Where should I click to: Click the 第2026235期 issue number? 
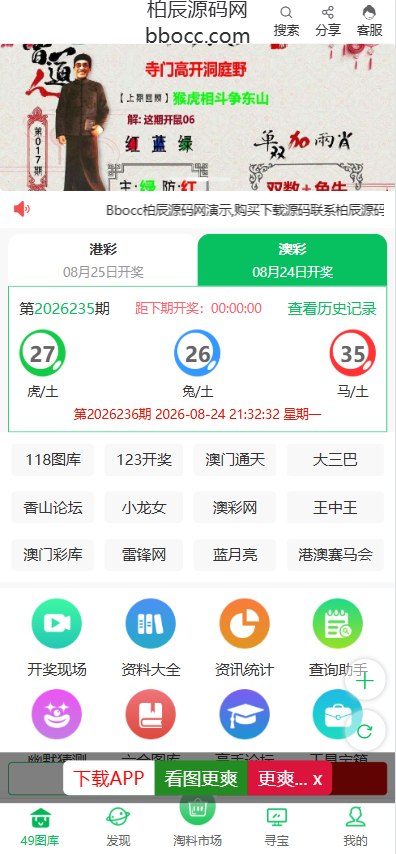coord(64,309)
